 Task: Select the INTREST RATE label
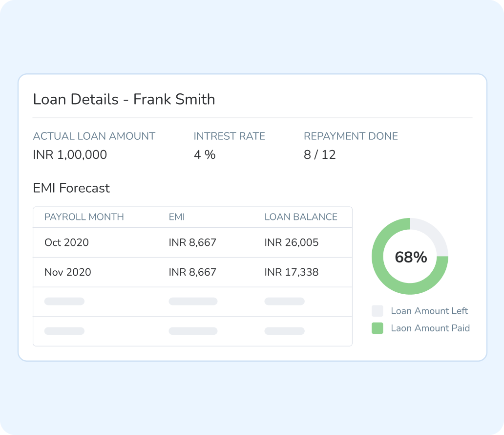[229, 136]
